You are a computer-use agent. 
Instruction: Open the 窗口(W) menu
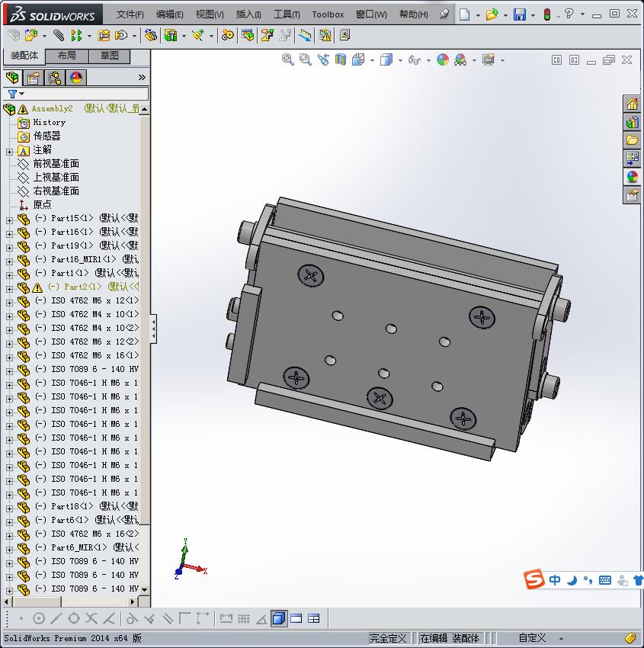point(371,14)
